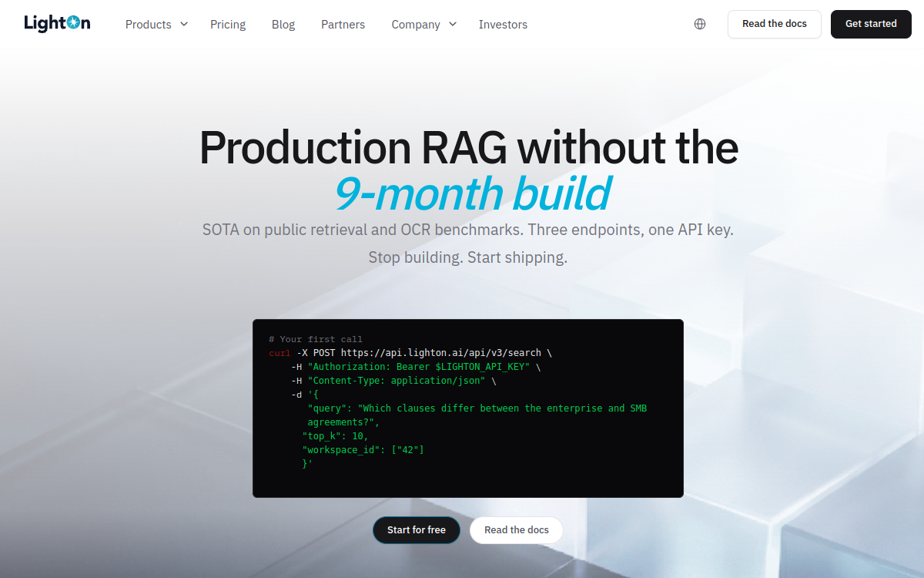This screenshot has width=924, height=578.
Task: Click the '# Your first call' comment line
Action: click(316, 339)
